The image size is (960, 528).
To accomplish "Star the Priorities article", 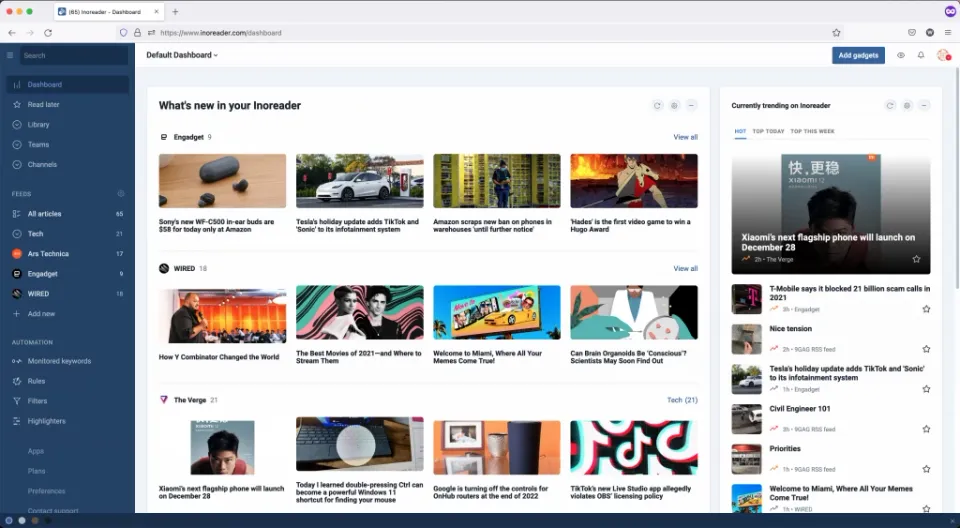I will (x=926, y=469).
